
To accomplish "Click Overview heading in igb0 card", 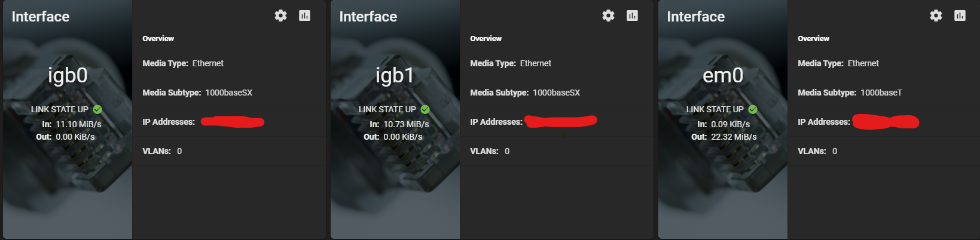I will point(158,39).
